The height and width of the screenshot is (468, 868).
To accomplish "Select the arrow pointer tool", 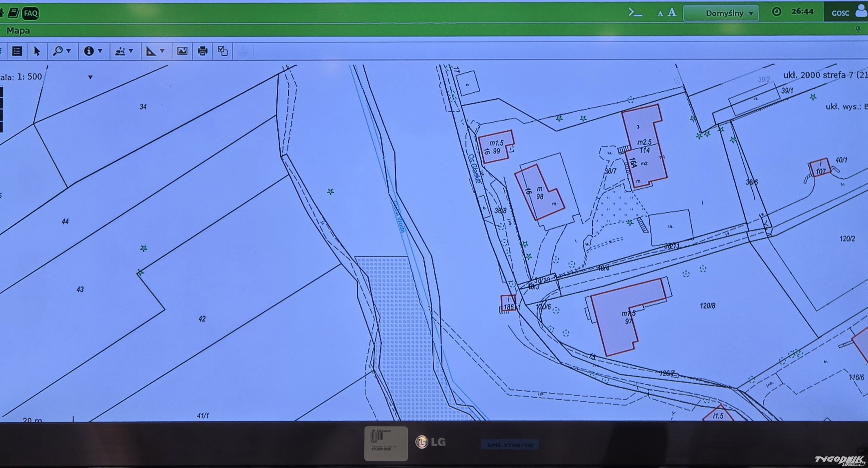I will click(37, 51).
